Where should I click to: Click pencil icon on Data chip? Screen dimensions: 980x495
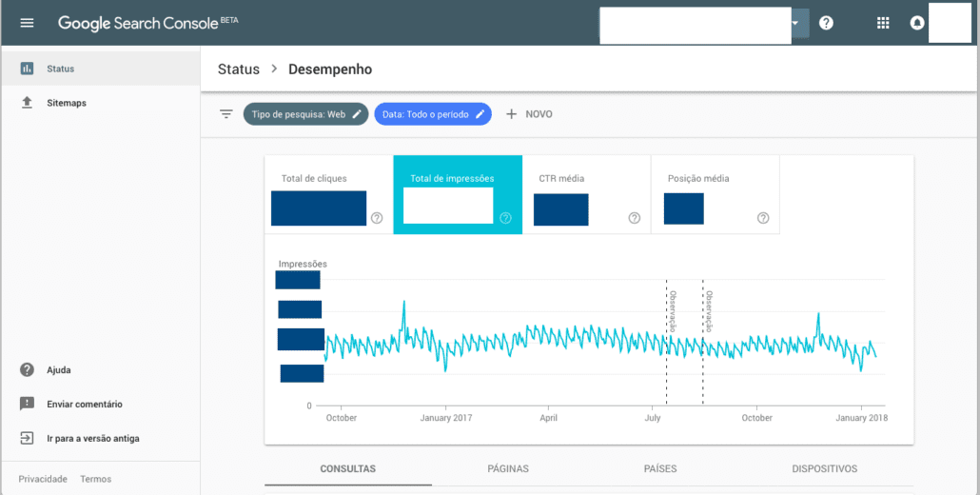pyautogui.click(x=480, y=114)
